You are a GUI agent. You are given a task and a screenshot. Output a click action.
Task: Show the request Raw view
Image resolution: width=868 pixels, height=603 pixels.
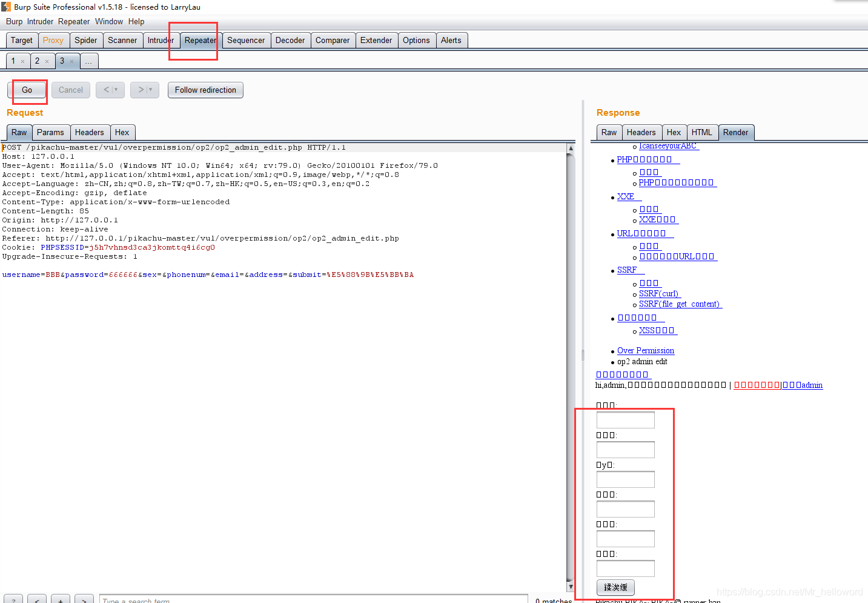point(19,132)
